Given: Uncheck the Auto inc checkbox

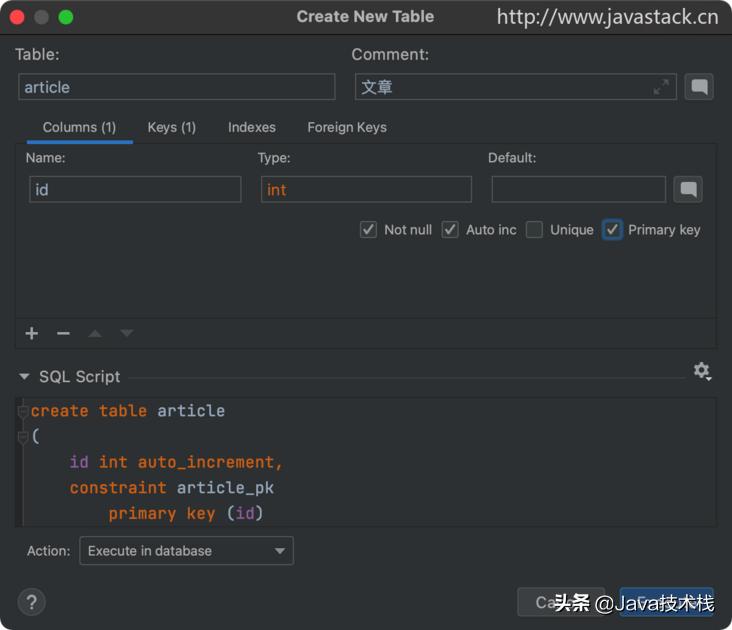Looking at the screenshot, I should 450,230.
